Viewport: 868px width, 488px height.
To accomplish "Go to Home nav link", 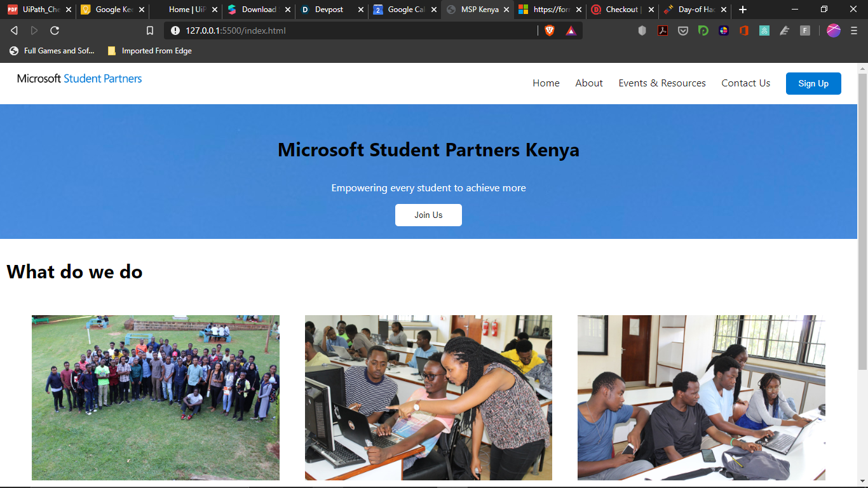I will point(546,83).
